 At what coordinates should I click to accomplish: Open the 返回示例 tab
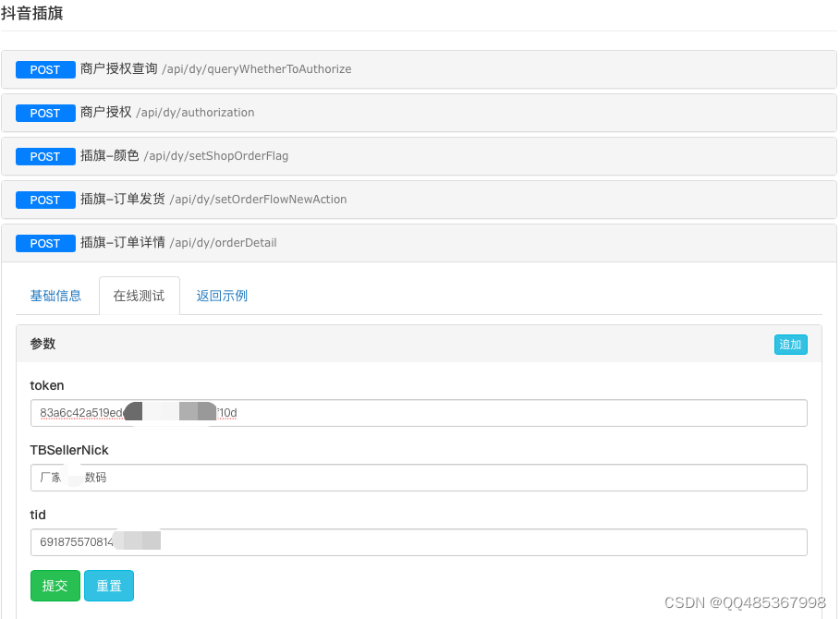[222, 296]
